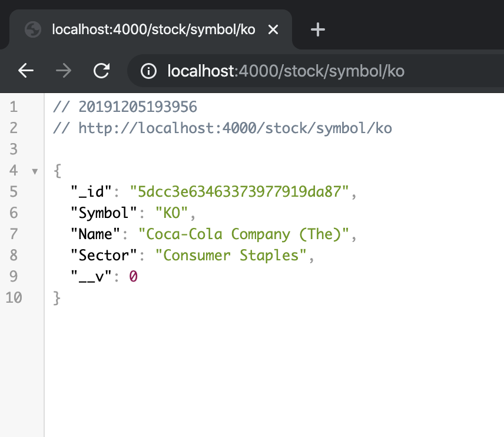Reload the page with refresh icon
The image size is (504, 437).
102,71
